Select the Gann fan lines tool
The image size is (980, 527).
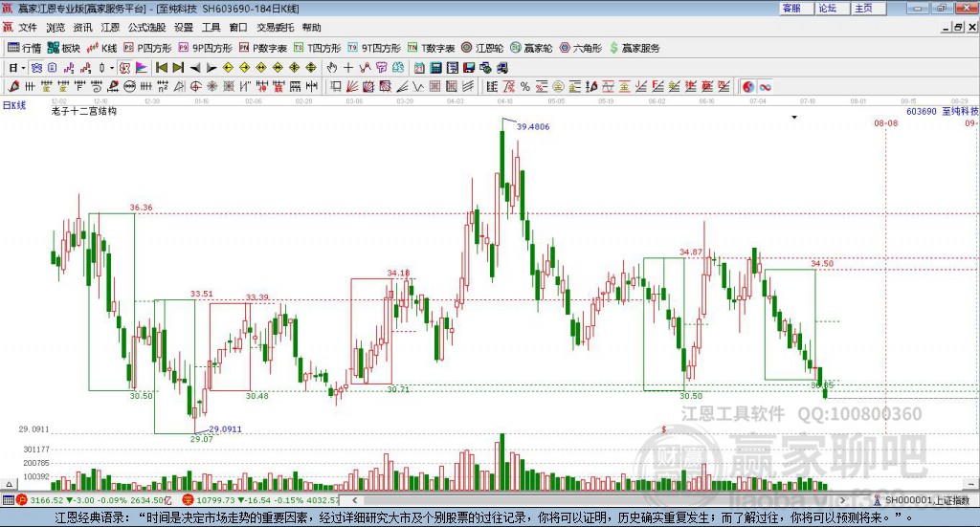(x=352, y=87)
